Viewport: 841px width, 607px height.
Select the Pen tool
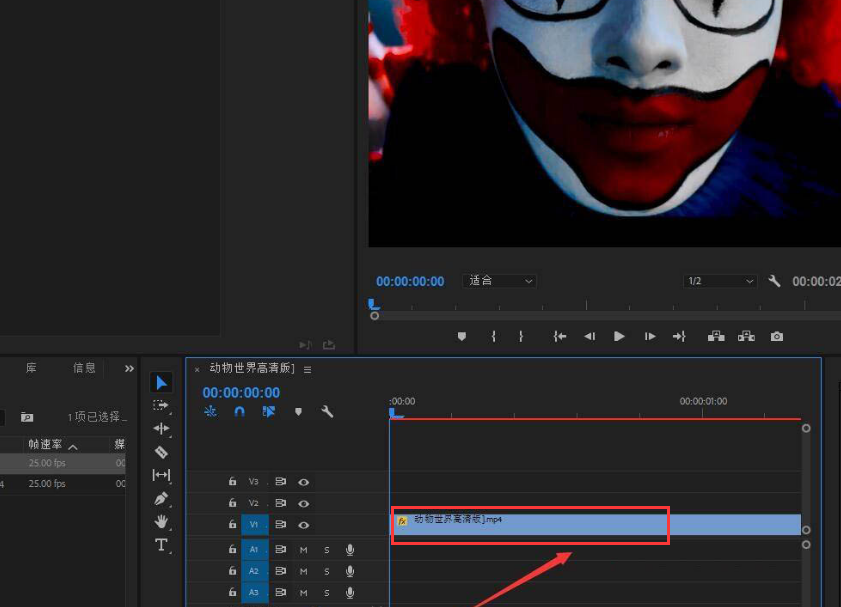[x=161, y=498]
